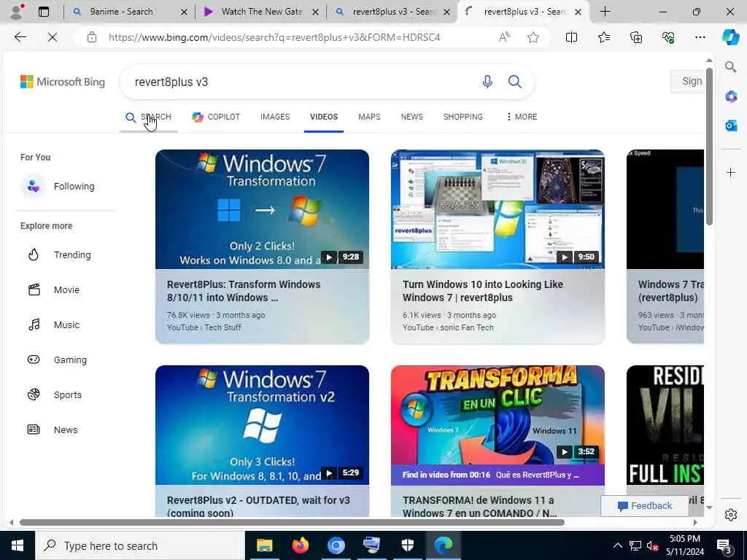
Task: Launch the Copilot icon in toolbar corner
Action: (730, 37)
